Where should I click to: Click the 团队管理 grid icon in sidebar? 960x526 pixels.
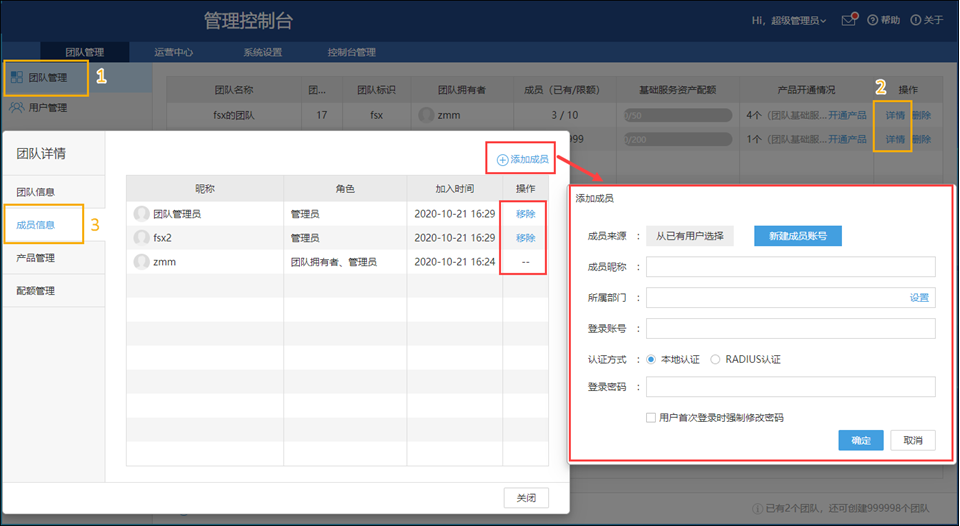[x=17, y=77]
